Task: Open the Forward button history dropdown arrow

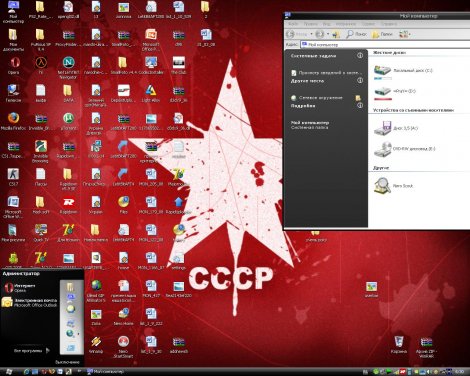Action: [328, 34]
